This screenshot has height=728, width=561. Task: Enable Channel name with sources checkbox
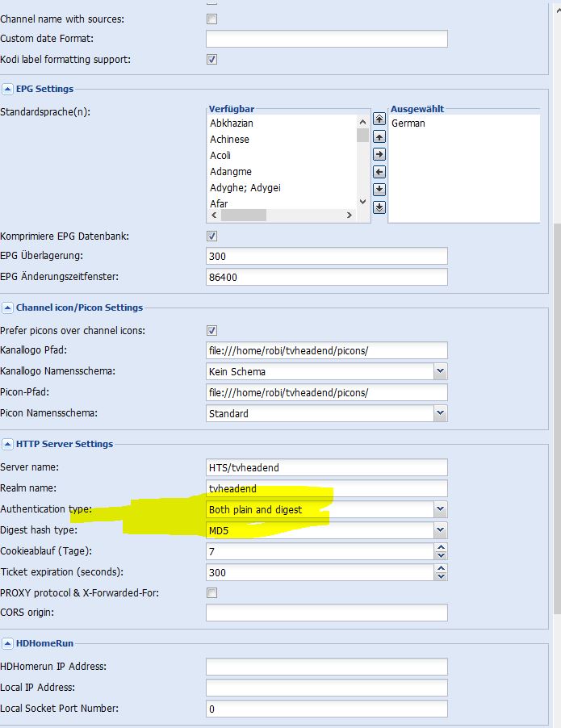pos(211,19)
